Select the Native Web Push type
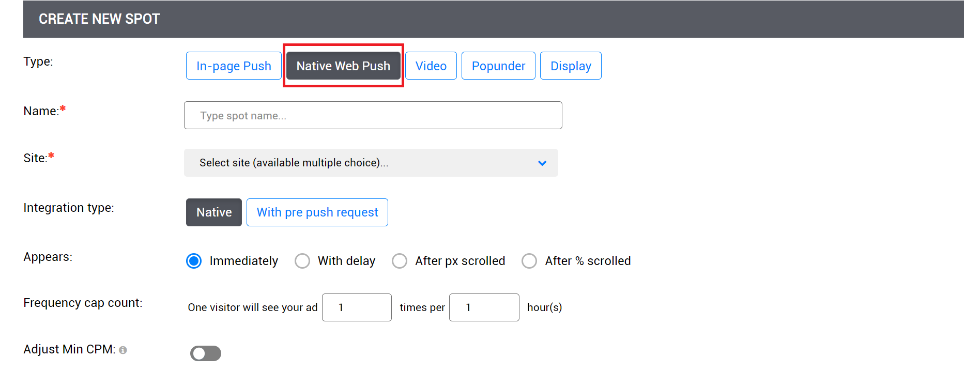The height and width of the screenshot is (387, 980). (x=343, y=66)
